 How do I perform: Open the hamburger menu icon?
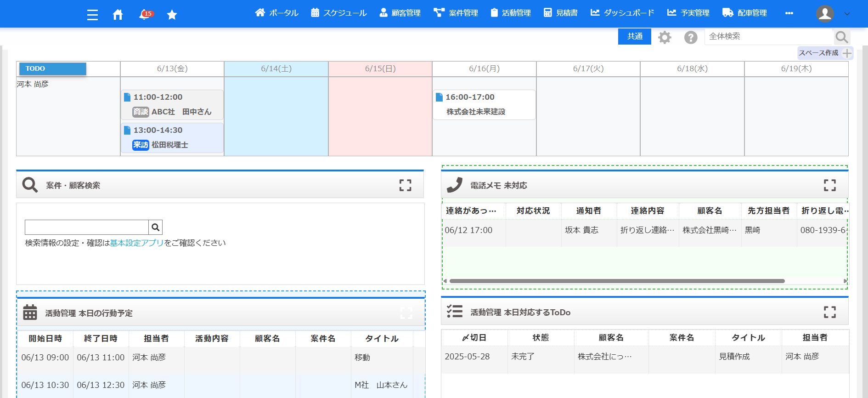[x=92, y=15]
